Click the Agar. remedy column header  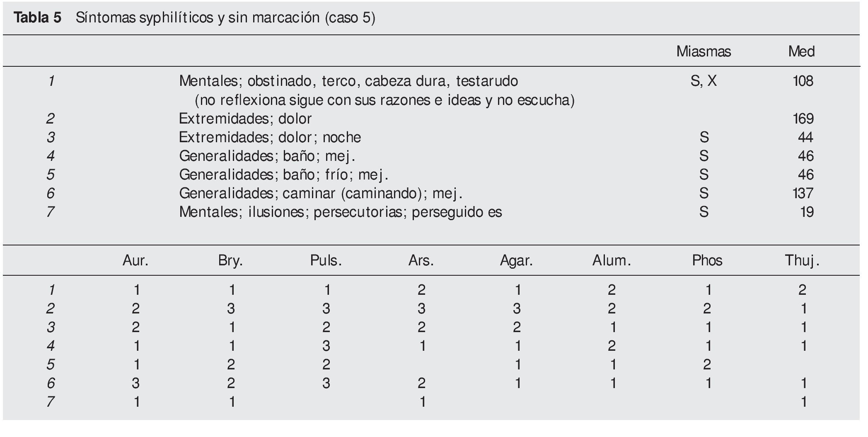point(516,260)
